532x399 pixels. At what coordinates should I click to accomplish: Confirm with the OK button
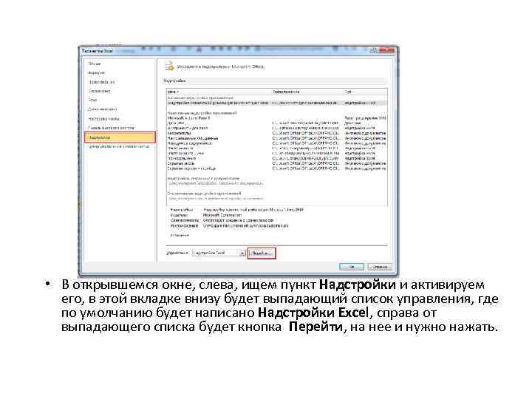click(x=352, y=267)
